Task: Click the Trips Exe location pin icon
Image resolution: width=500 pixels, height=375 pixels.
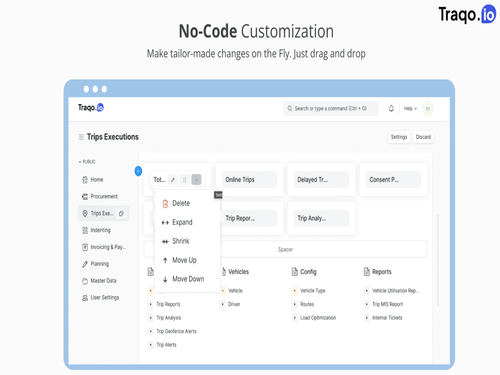Action: pyautogui.click(x=85, y=213)
